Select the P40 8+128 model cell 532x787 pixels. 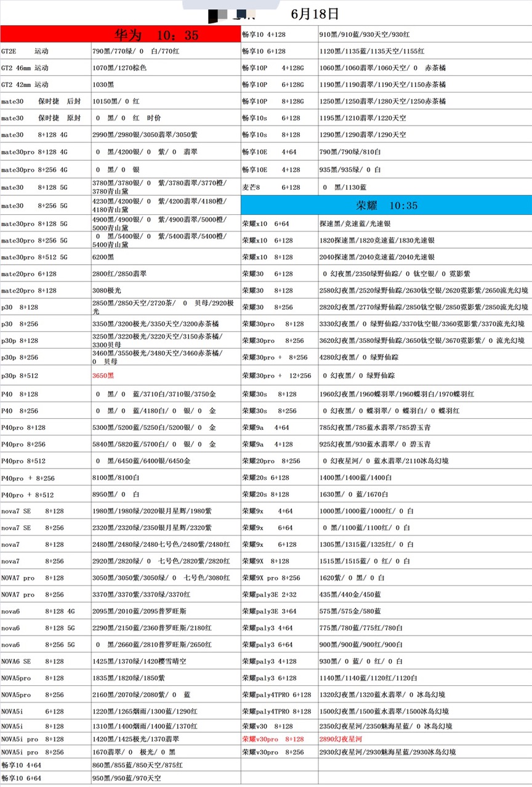click(46, 393)
